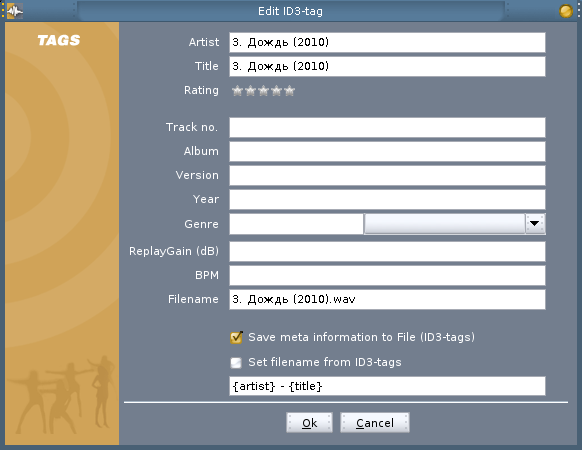Click into the Year field

387,199
